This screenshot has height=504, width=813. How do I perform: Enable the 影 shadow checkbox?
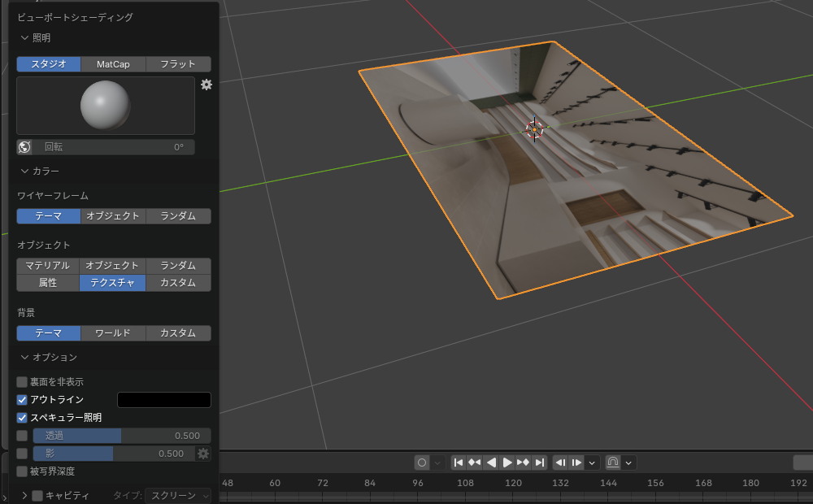click(x=22, y=454)
